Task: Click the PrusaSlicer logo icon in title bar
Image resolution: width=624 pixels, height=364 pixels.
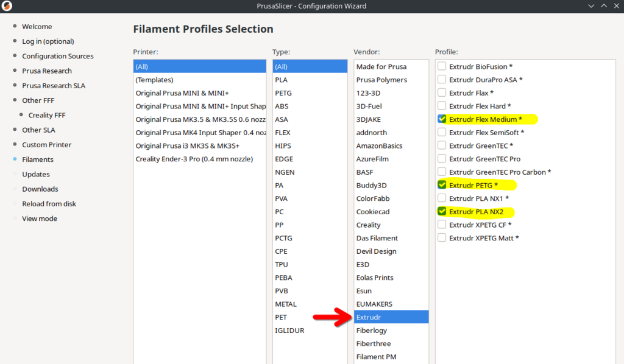Action: click(x=7, y=6)
